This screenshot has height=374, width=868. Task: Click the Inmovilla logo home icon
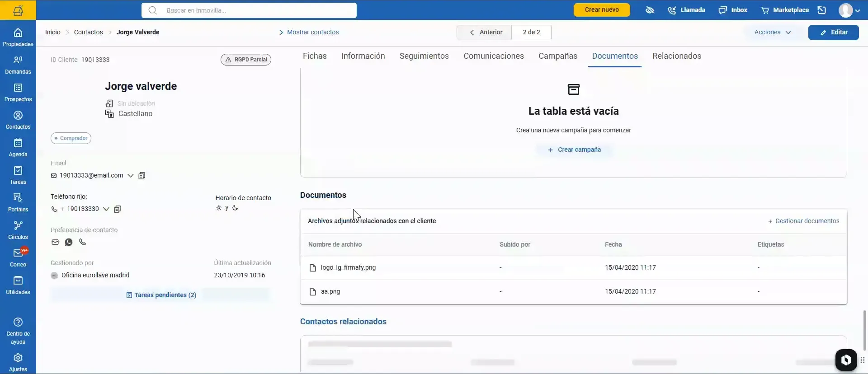(x=18, y=10)
